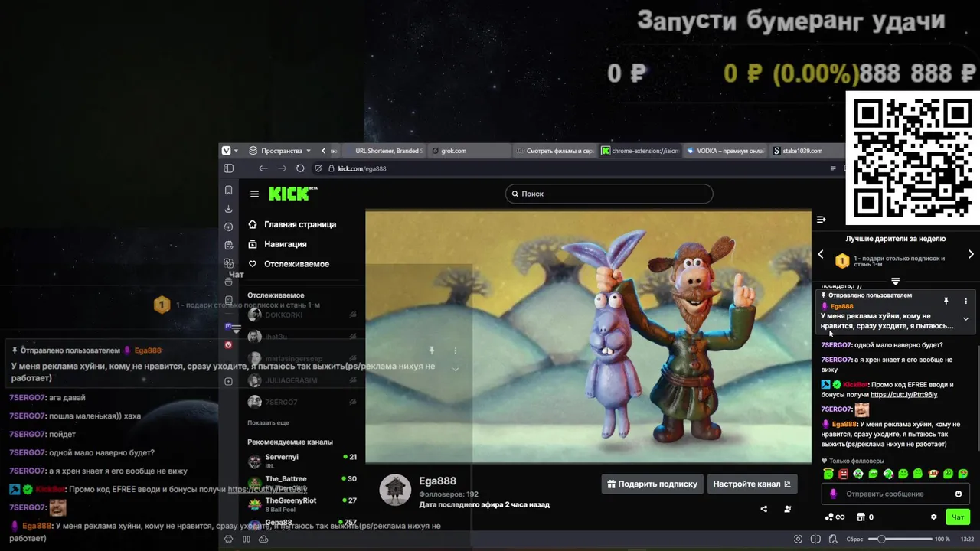Screen dimensions: 980x551
Task: Open the cutt.ly promo link in chat
Action: pos(903,394)
